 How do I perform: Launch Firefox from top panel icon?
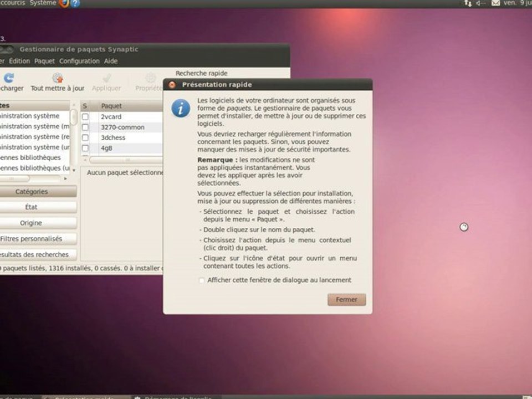click(64, 3)
